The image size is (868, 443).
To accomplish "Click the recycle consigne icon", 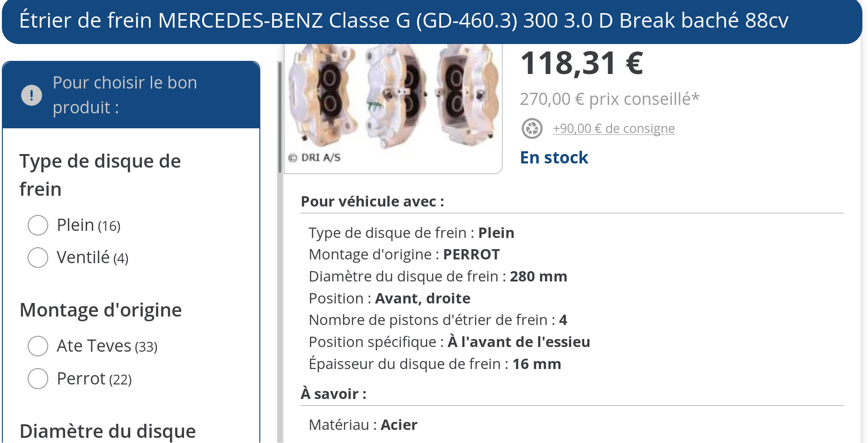I will [532, 128].
